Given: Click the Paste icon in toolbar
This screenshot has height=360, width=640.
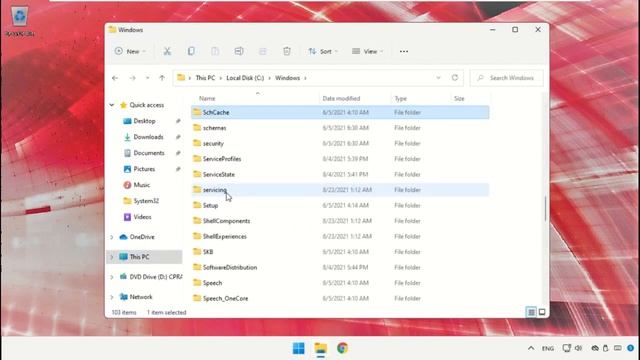Looking at the screenshot, I should (215, 51).
